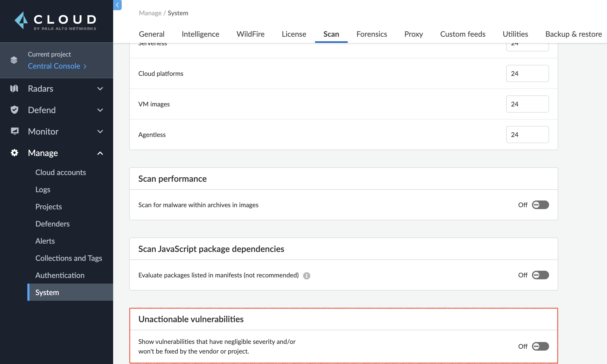
Task: Toggle Evaluate packages listed in manifests switch
Action: coord(540,275)
